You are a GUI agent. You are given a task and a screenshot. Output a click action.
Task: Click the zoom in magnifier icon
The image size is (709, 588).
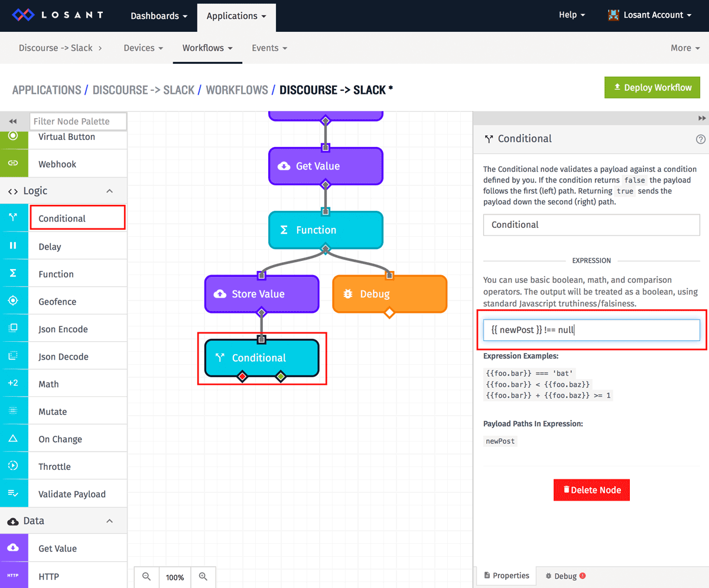point(203,577)
